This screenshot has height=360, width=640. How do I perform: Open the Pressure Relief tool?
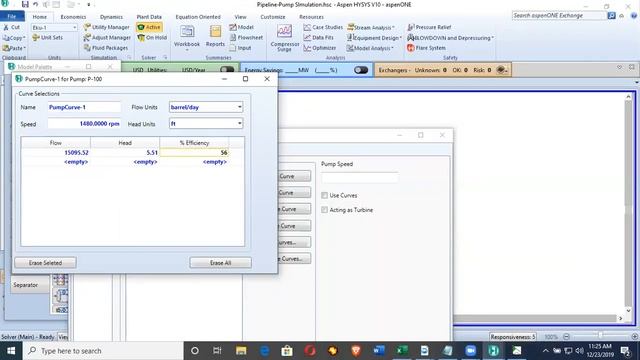(429, 27)
